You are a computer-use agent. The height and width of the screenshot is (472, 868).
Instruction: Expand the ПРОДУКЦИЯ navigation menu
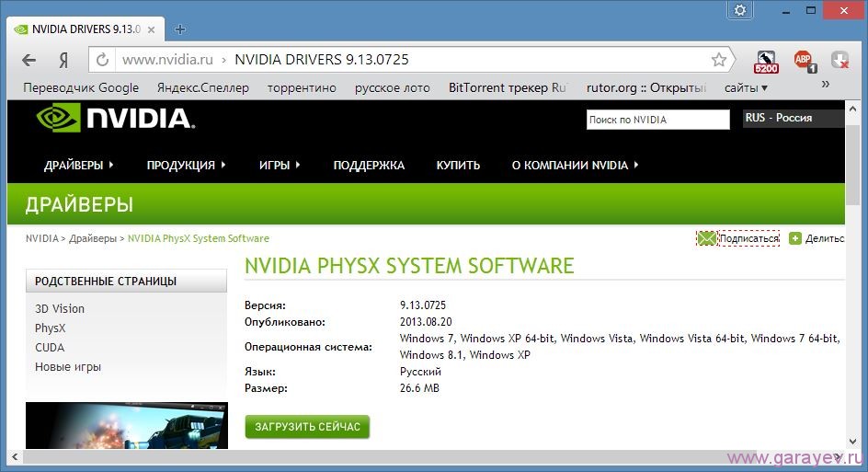[x=186, y=165]
